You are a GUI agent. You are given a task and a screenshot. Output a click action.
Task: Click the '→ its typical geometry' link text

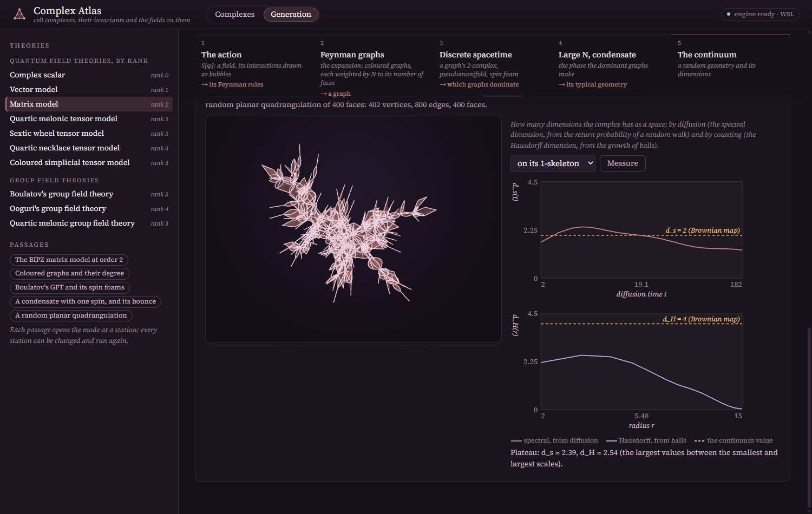[593, 84]
